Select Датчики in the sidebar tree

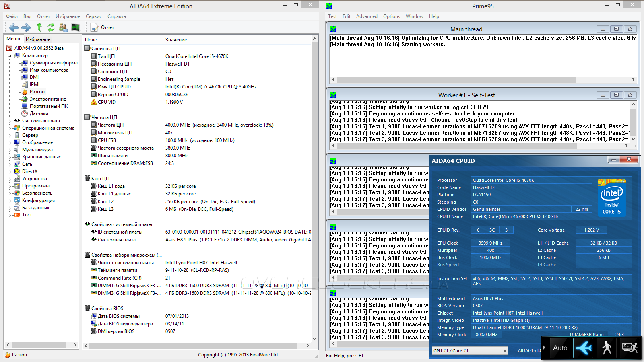[39, 113]
